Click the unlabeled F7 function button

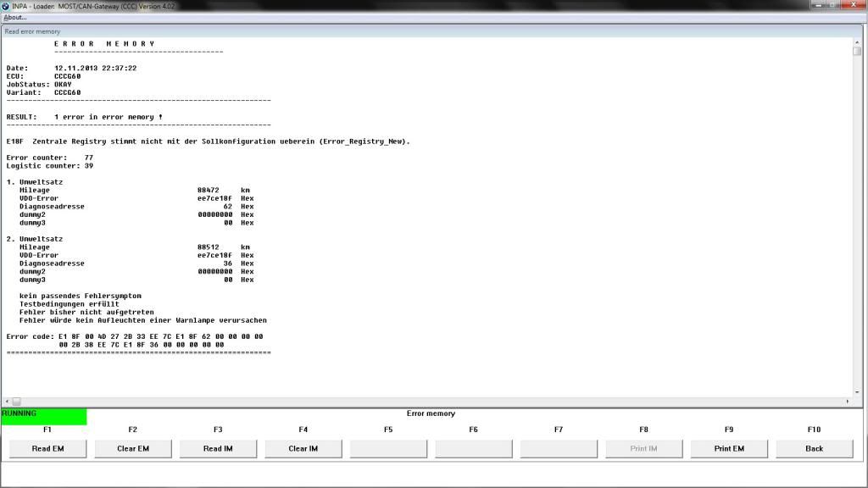(558, 448)
